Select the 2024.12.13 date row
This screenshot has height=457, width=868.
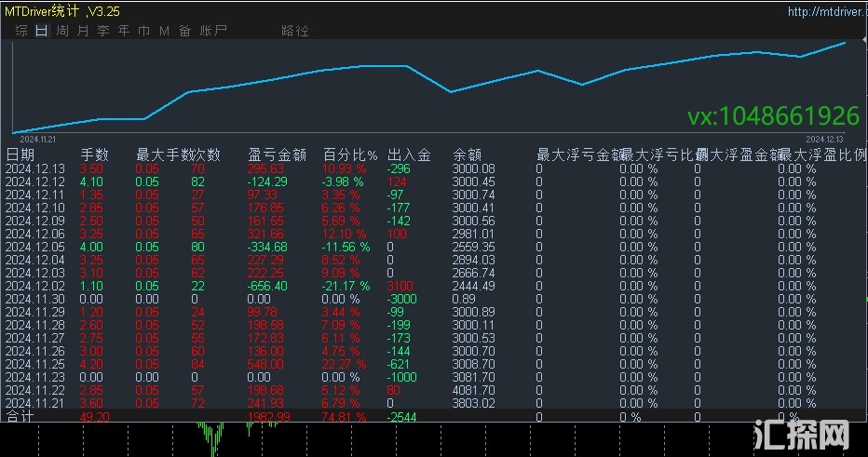(34, 168)
